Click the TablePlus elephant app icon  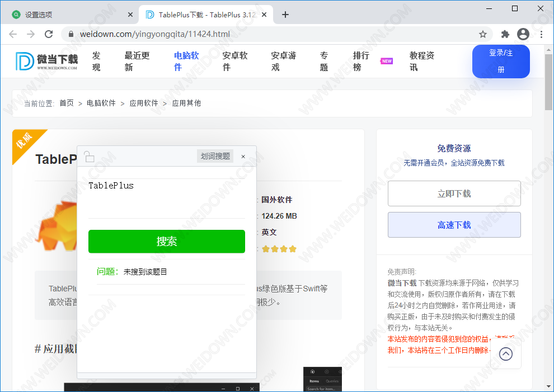click(57, 226)
